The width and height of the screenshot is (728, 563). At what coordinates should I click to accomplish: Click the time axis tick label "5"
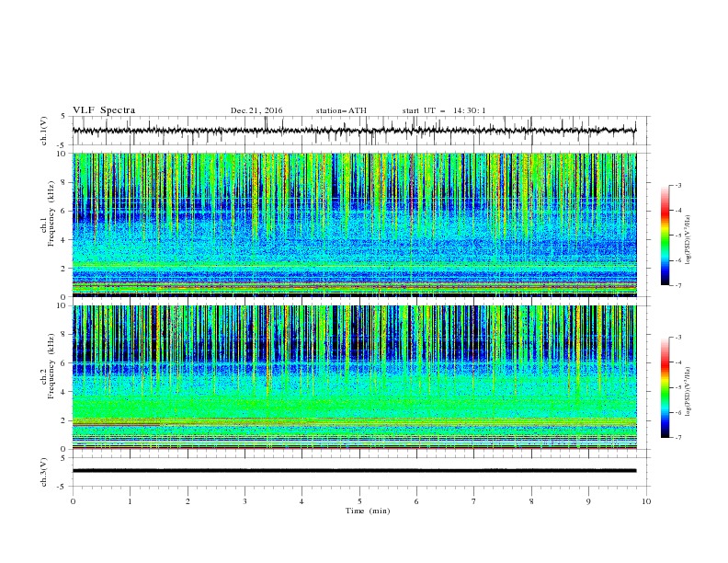click(359, 501)
